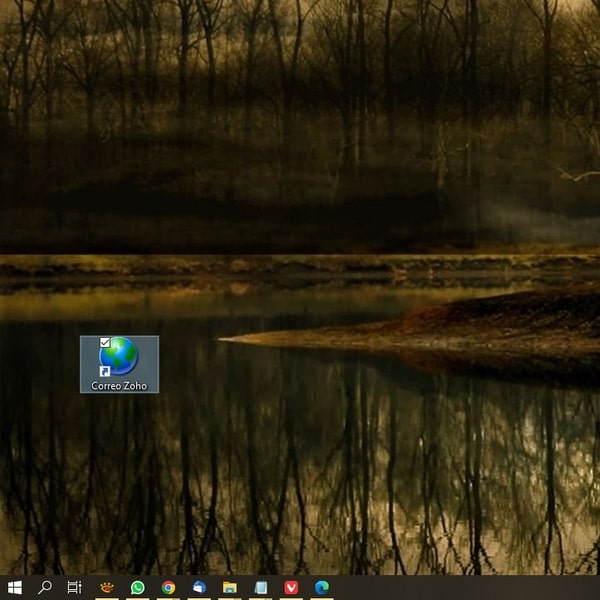Open File Explorer from the taskbar
The width and height of the screenshot is (600, 600).
coord(230,587)
